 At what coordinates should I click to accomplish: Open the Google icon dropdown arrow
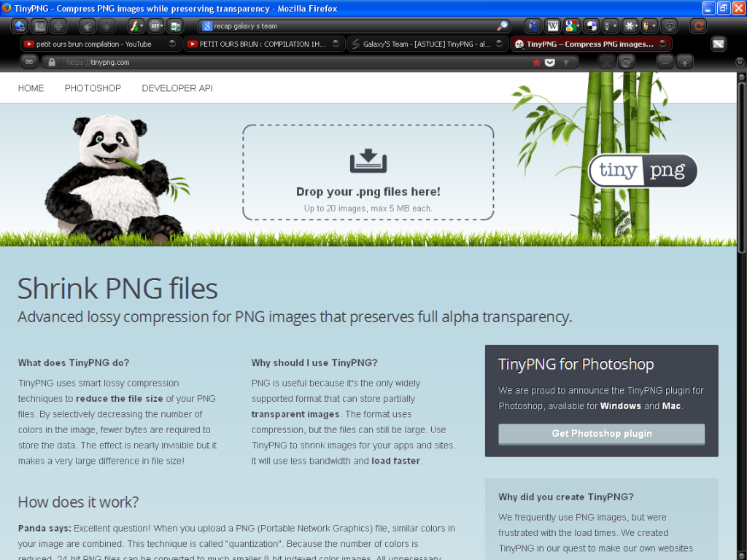pos(578,26)
